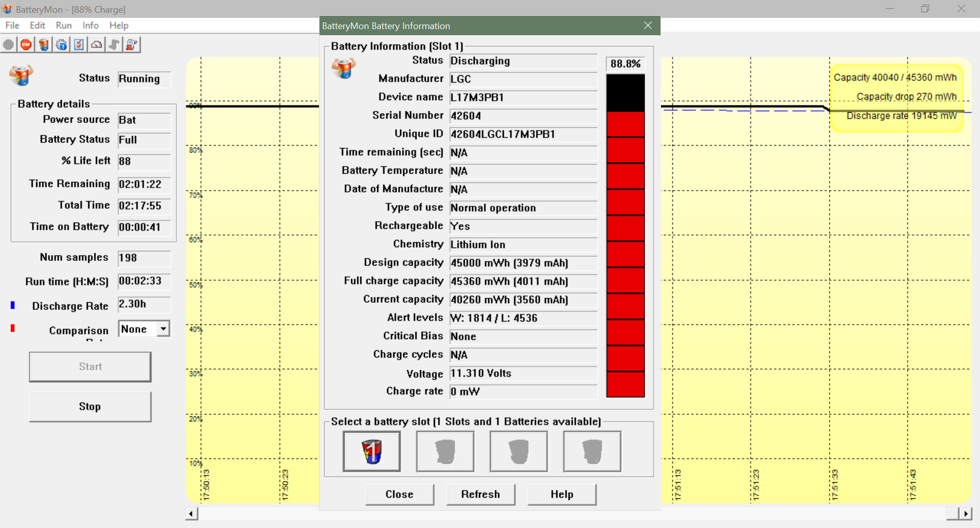Image resolution: width=980 pixels, height=528 pixels.
Task: Click the Stop button in the main window
Action: point(90,406)
